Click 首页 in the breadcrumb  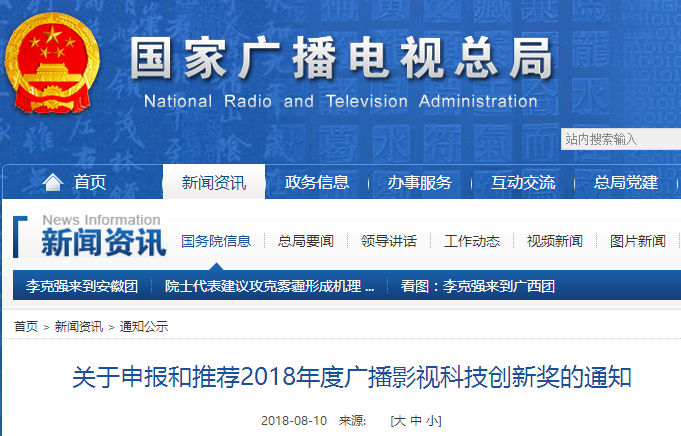(26, 327)
